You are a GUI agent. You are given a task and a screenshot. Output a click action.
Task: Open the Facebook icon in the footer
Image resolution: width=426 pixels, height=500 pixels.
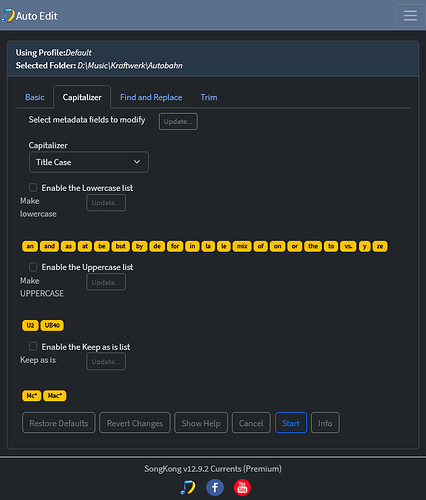(215, 488)
